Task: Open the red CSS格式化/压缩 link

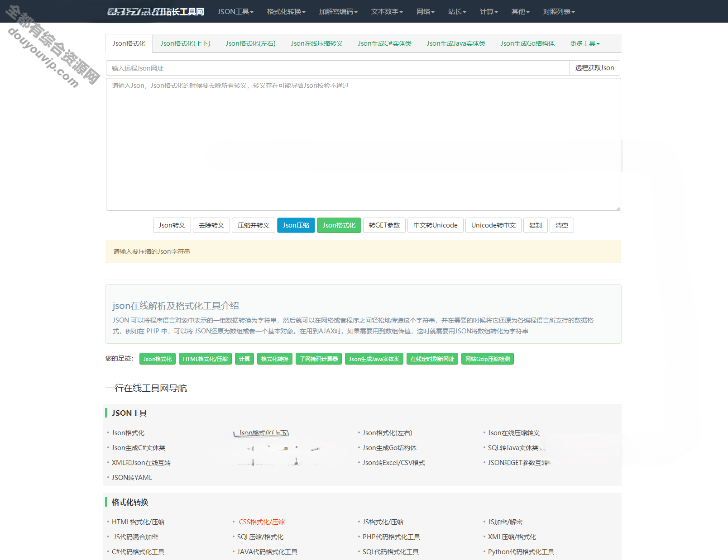Action: tap(262, 522)
